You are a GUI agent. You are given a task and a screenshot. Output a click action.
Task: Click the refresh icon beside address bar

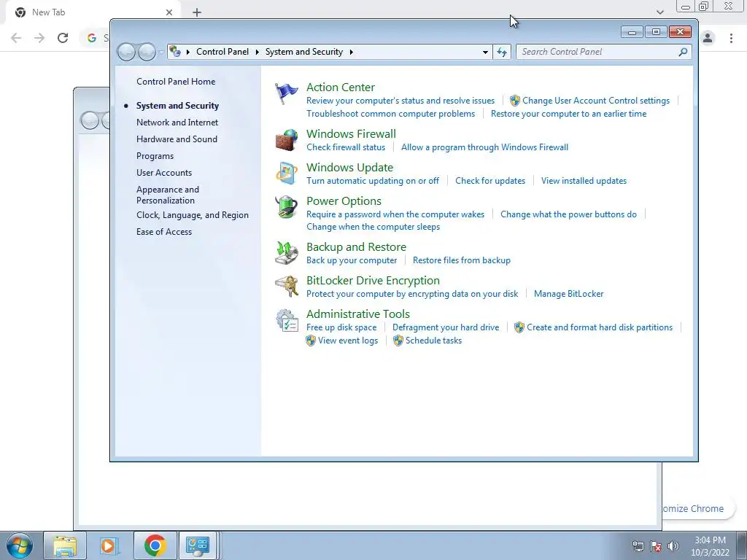click(502, 52)
